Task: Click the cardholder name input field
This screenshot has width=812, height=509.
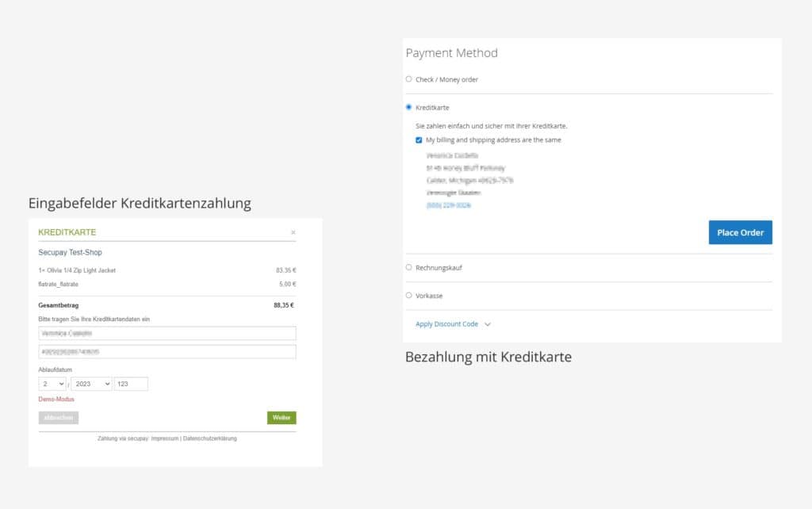Action: click(x=167, y=332)
